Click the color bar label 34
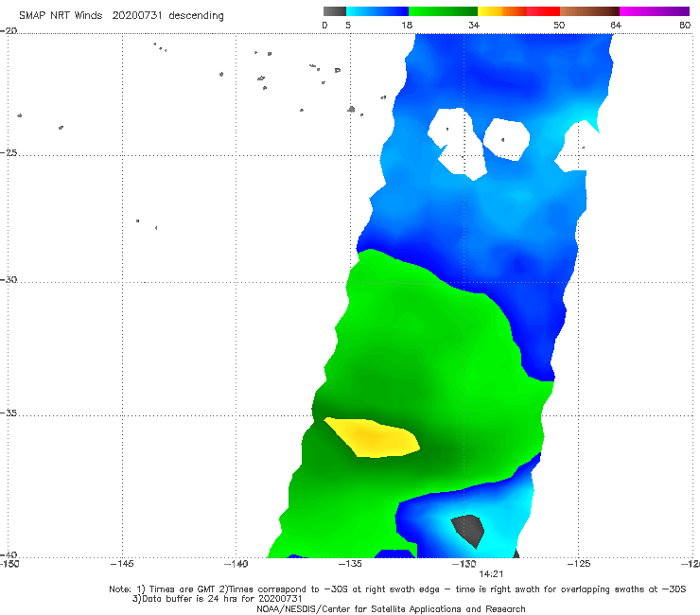The width and height of the screenshot is (700, 615). 474,26
